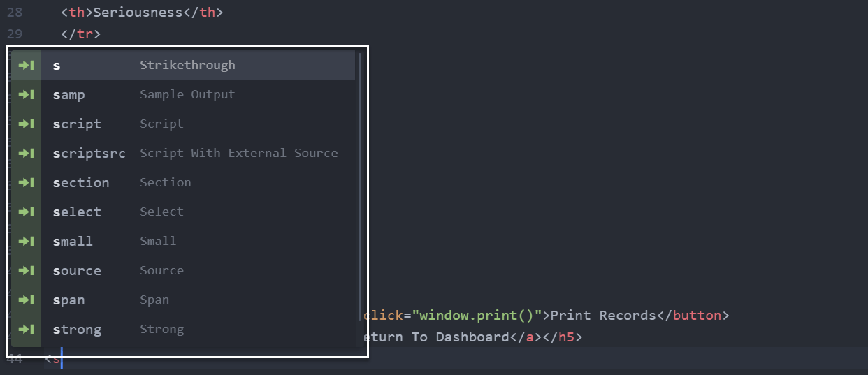This screenshot has height=375, width=868.
Task: Choose the 'Section' description entry
Action: (165, 182)
